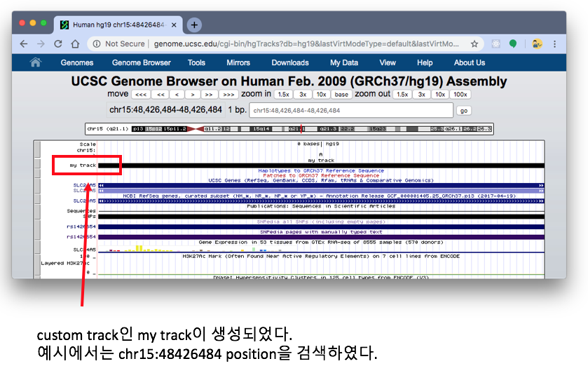Move far left with <<< button

coord(141,95)
